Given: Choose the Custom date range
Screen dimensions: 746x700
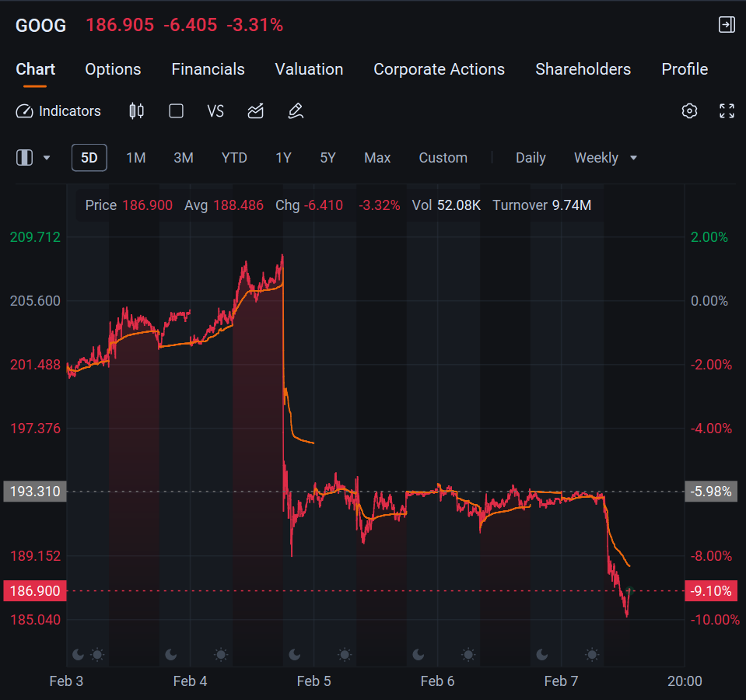Looking at the screenshot, I should (443, 158).
